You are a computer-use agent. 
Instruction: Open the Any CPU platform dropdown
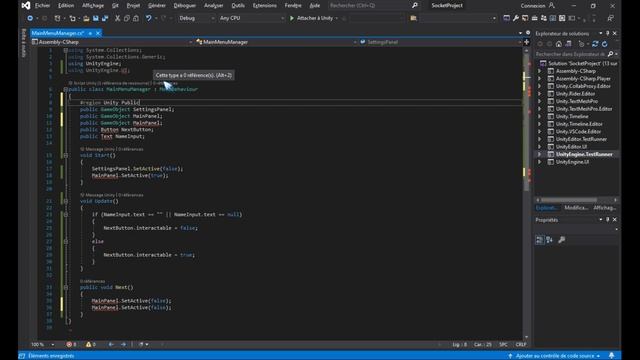tap(251, 18)
